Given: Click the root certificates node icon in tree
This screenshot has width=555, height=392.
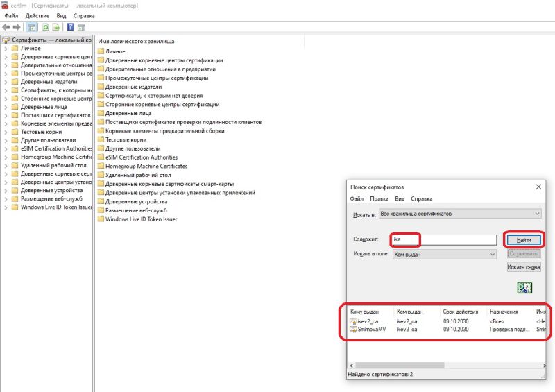Looking at the screenshot, I should pos(6,40).
